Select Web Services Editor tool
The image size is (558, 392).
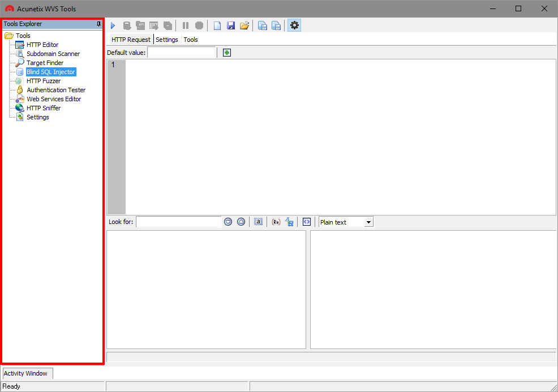coord(54,99)
